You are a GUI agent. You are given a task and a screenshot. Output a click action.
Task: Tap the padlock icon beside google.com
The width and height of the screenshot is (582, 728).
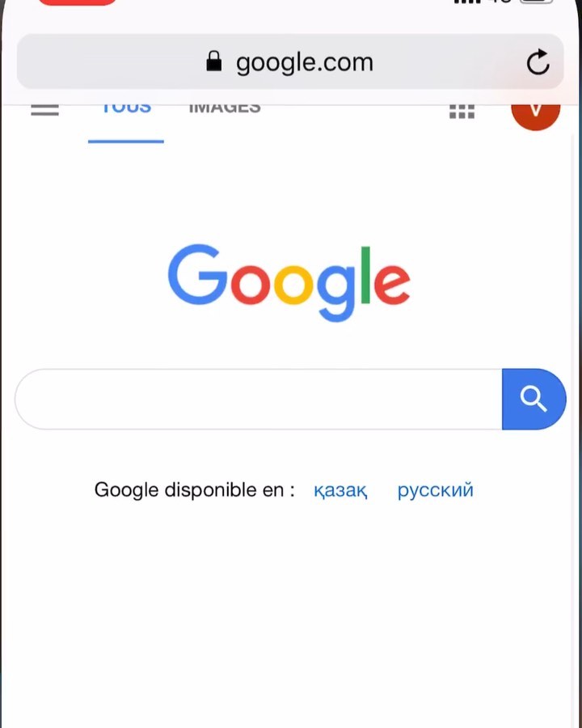click(x=214, y=61)
